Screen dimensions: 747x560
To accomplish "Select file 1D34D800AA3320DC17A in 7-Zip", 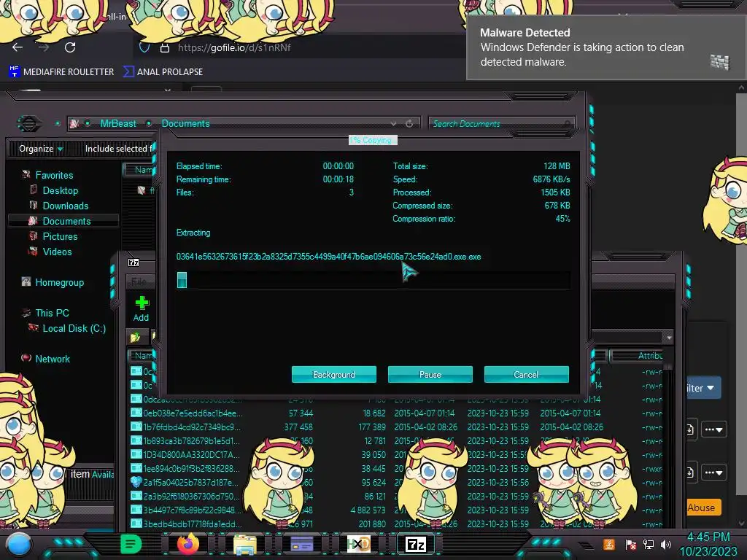I will [x=192, y=454].
